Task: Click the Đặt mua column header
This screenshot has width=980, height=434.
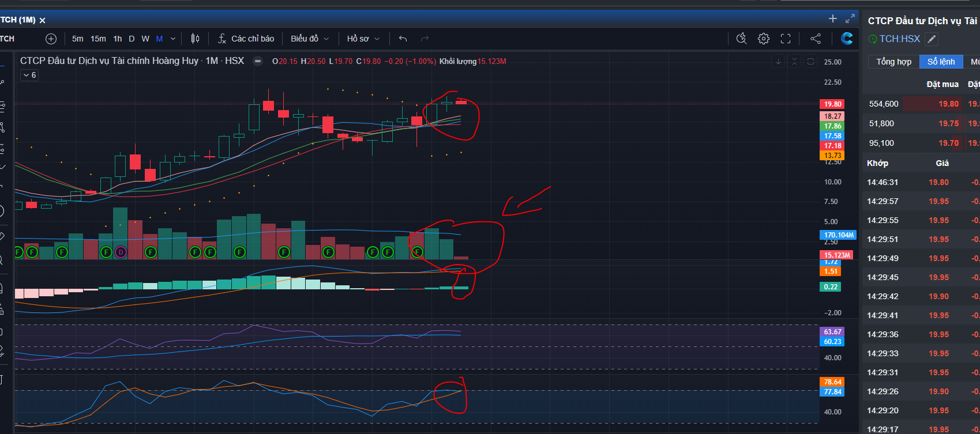Action: pyautogui.click(x=943, y=84)
